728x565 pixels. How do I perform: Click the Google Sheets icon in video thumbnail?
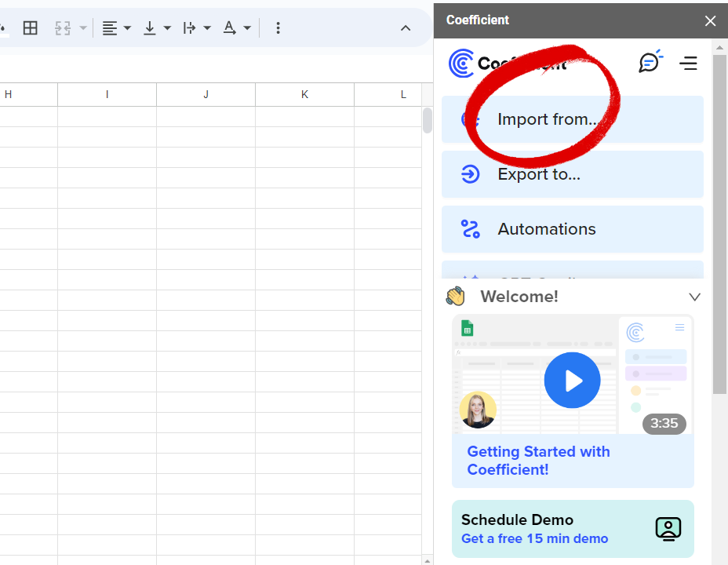(x=467, y=328)
